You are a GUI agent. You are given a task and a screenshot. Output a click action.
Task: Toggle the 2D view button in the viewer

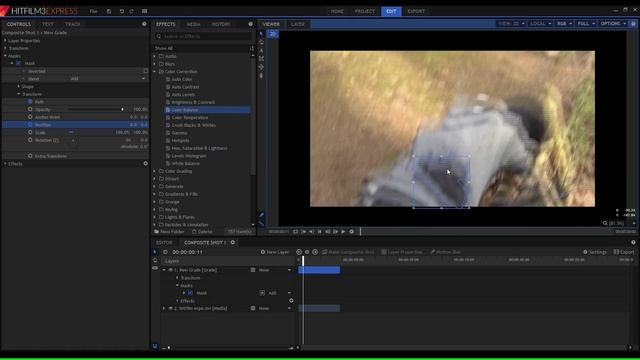point(273,34)
